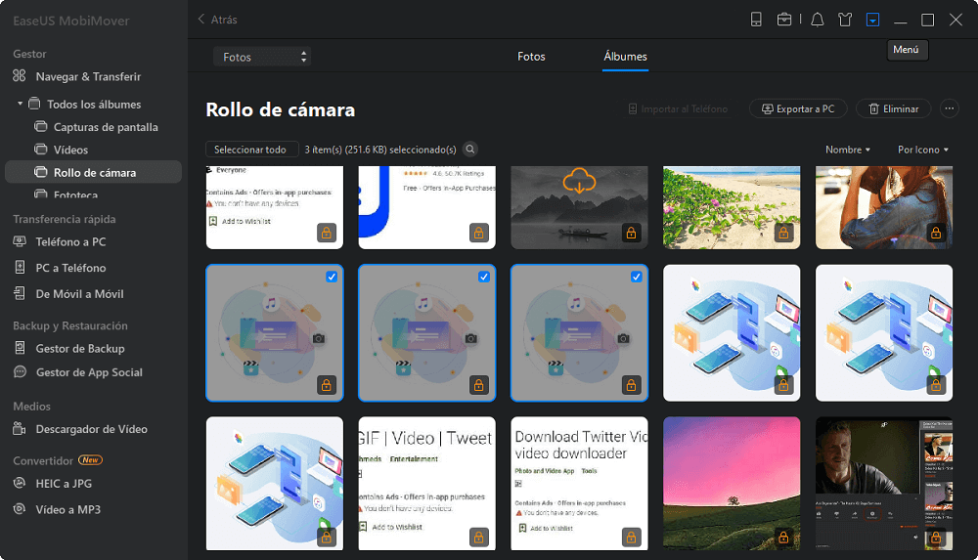
Task: Click the Descargador de Vídeo icon
Action: coord(20,428)
